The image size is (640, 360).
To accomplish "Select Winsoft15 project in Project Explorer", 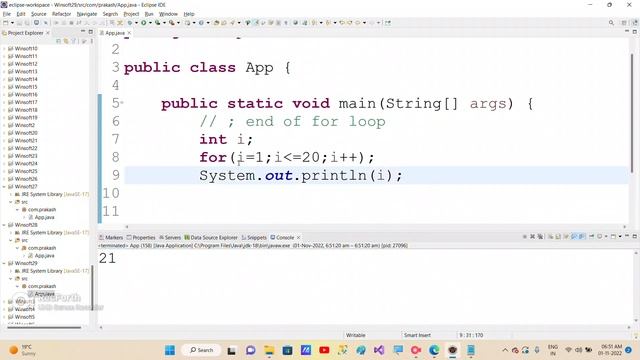I will (x=26, y=87).
